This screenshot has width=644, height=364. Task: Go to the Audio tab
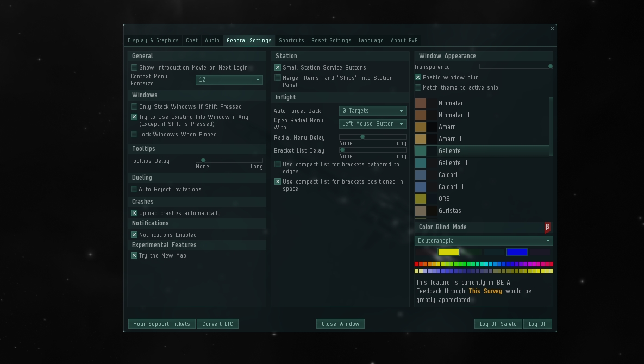(212, 40)
